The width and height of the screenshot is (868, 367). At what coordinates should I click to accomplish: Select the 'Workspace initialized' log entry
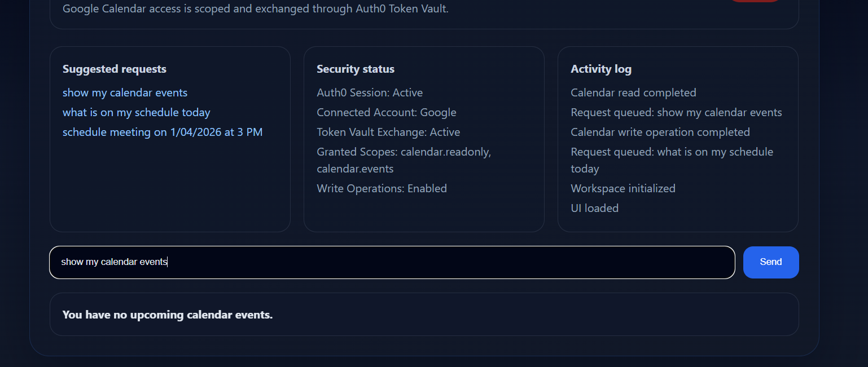(623, 188)
